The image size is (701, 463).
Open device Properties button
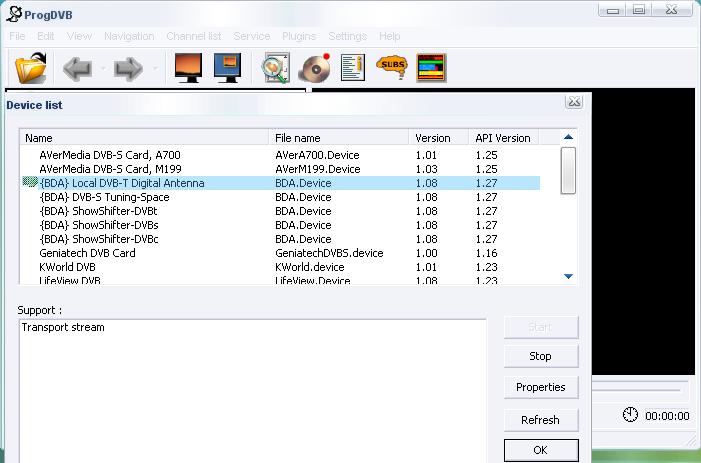point(540,387)
